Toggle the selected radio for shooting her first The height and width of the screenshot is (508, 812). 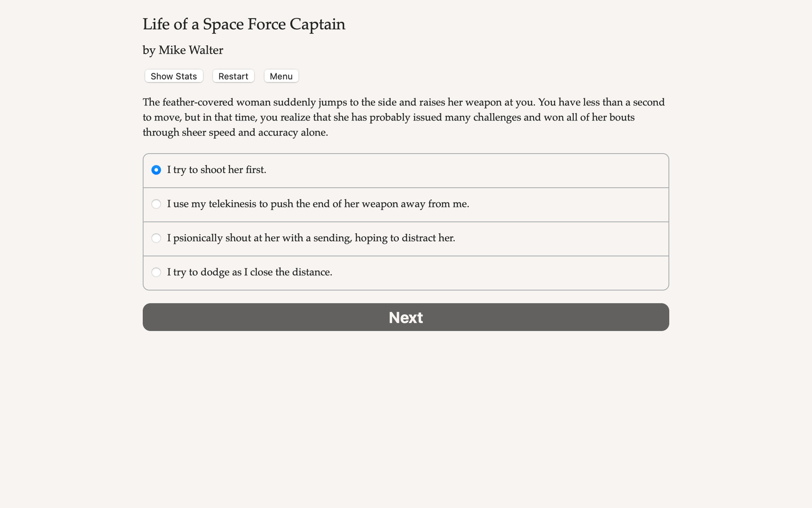pos(156,170)
